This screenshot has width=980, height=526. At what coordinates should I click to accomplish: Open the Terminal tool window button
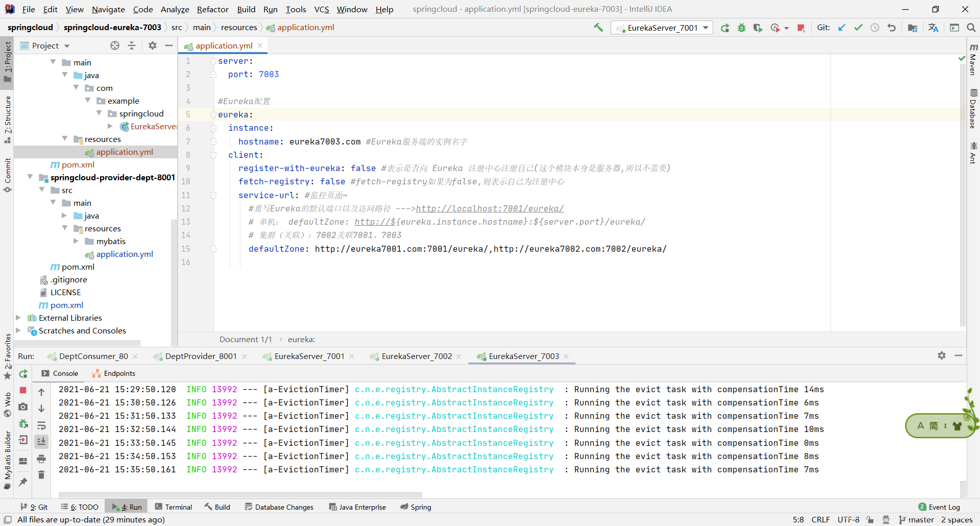click(174, 507)
